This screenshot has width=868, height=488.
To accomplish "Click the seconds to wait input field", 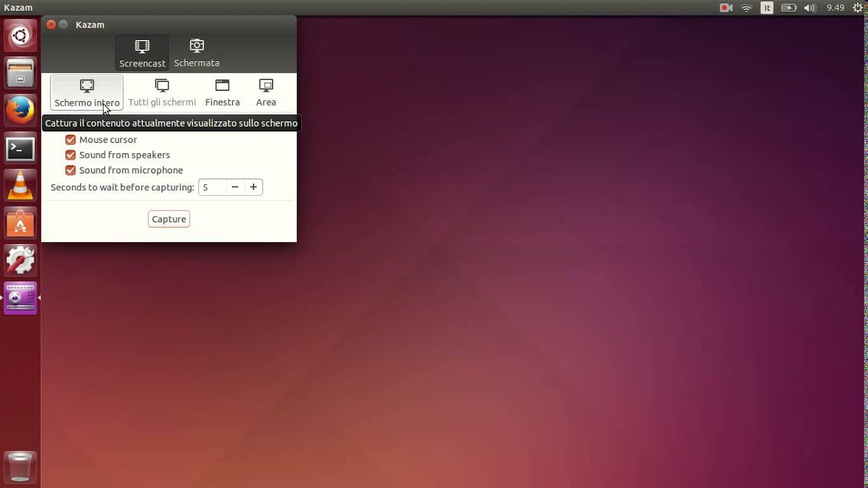I will click(x=212, y=187).
